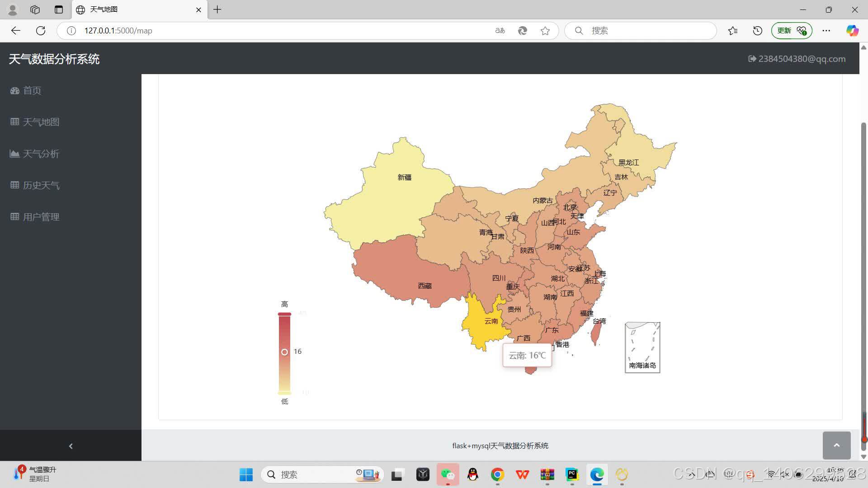Open the browser history icon
This screenshot has width=868, height=488.
point(757,31)
